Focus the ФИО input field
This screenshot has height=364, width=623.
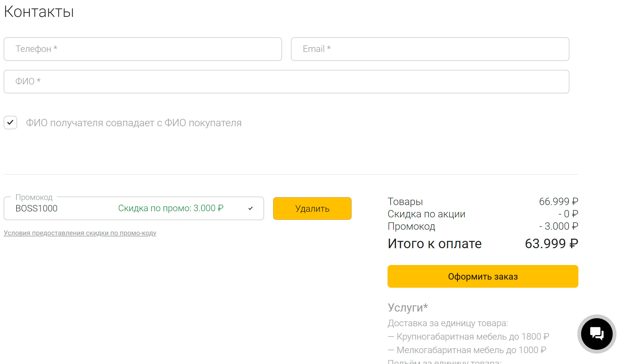[x=287, y=82]
